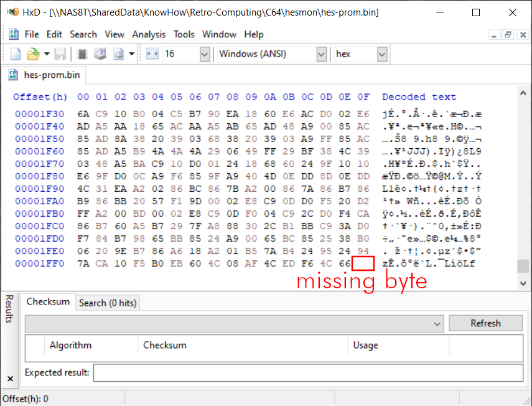Click the bytes-per-row width icon
Viewport: 532px width, 406px height.
pos(152,54)
